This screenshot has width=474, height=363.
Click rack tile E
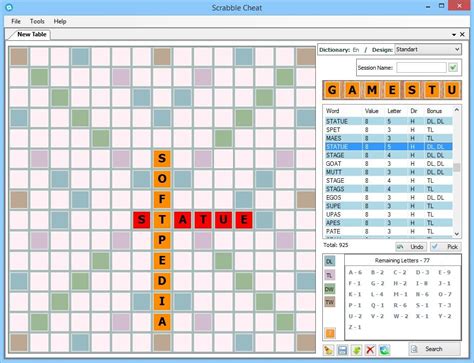(392, 90)
